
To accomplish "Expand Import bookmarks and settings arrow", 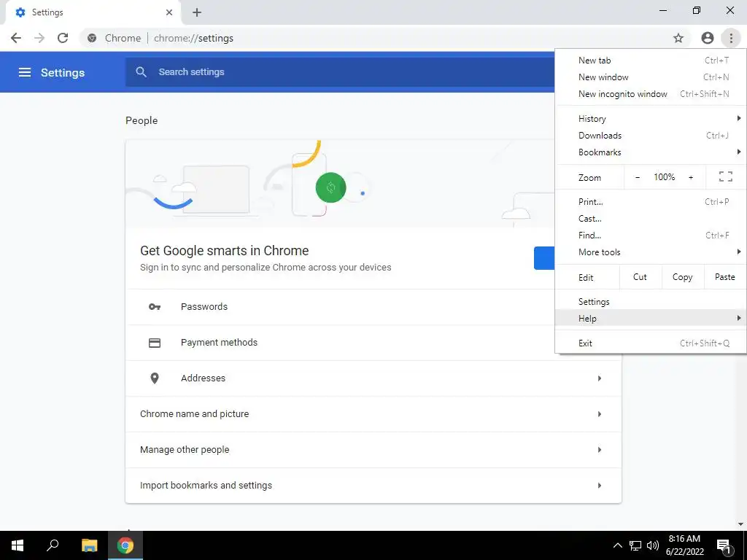I will click(x=600, y=486).
